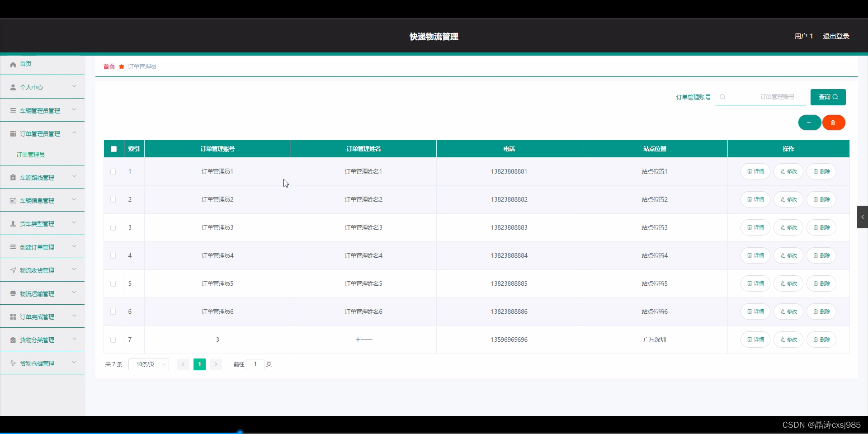
Task: Click the go-to page number input
Action: [x=255, y=364]
